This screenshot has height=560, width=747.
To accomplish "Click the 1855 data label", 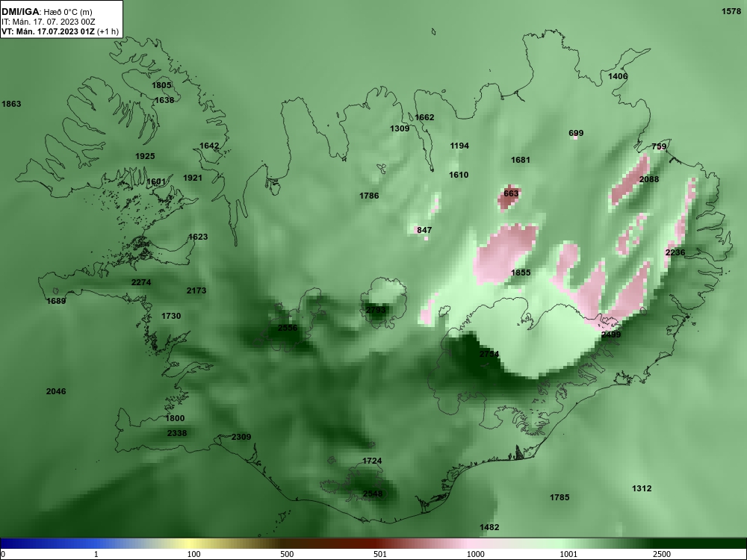I will (x=521, y=273).
